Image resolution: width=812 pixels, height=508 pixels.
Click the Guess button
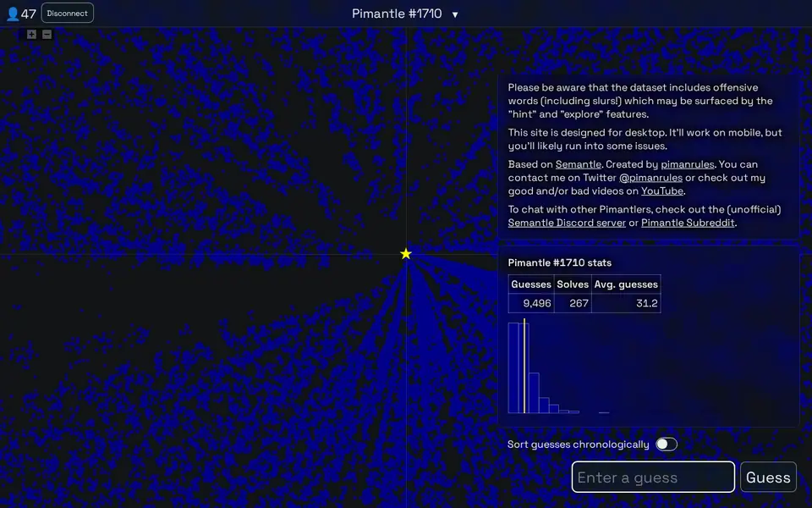pyautogui.click(x=768, y=477)
